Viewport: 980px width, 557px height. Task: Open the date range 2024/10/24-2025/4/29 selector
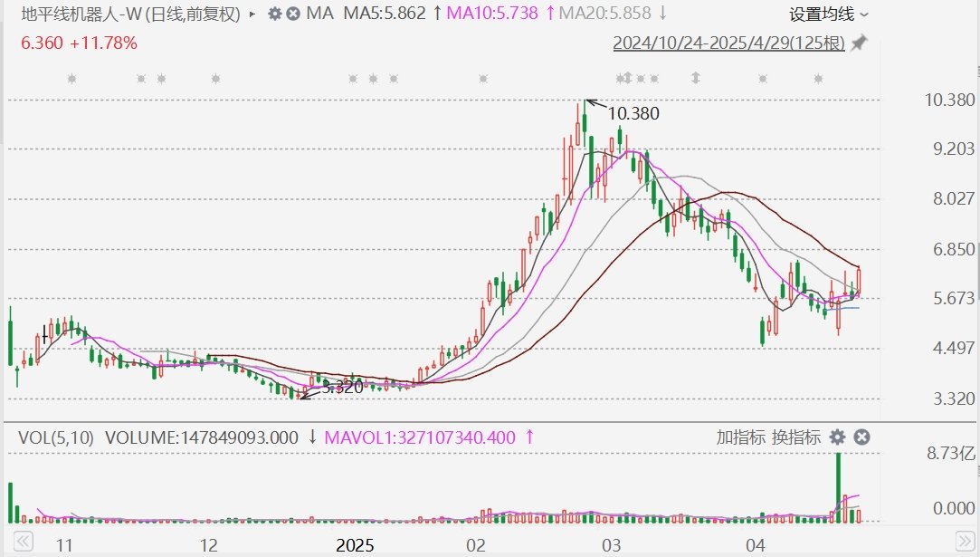tap(728, 43)
